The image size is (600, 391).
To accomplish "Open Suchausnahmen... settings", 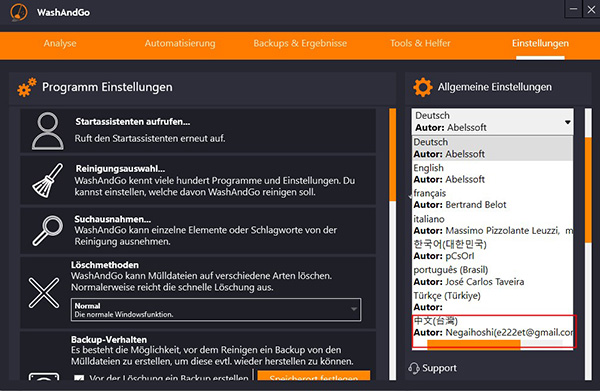I will (x=198, y=230).
